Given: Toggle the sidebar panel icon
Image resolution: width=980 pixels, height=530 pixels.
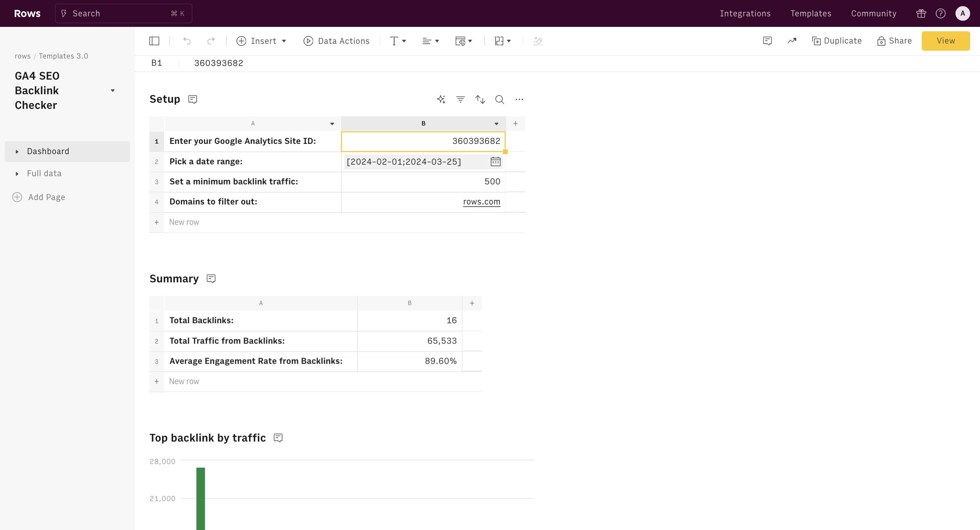Looking at the screenshot, I should 154,41.
